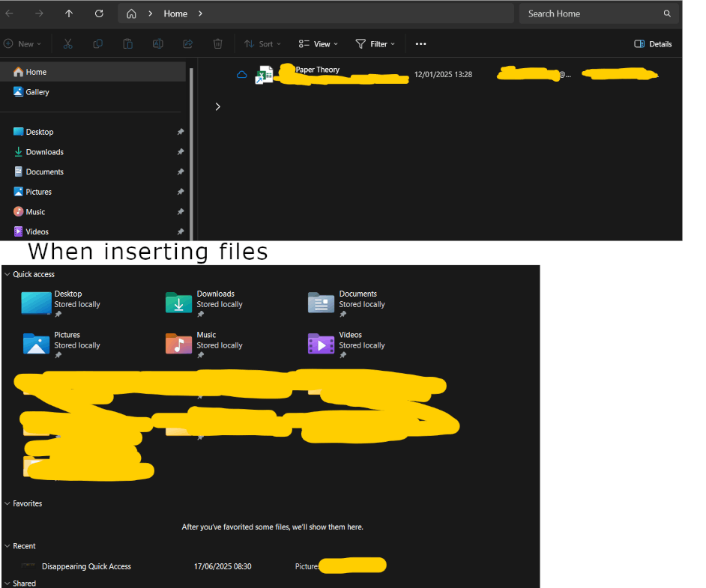Open the Sort dropdown
Viewport: 706px width, 588px height.
pos(262,43)
